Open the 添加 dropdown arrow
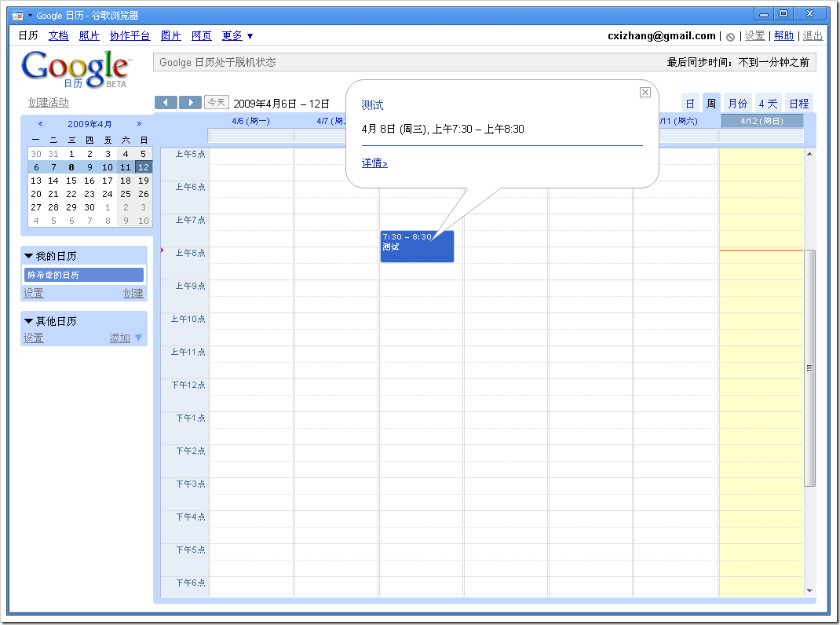The height and width of the screenshot is (625, 840). click(x=139, y=338)
